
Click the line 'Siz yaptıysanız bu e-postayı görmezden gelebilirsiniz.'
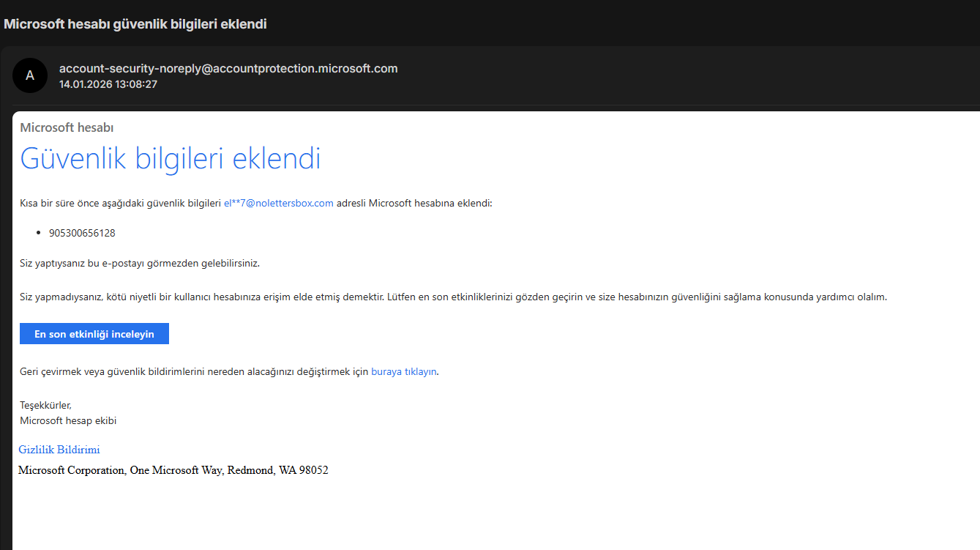click(140, 263)
